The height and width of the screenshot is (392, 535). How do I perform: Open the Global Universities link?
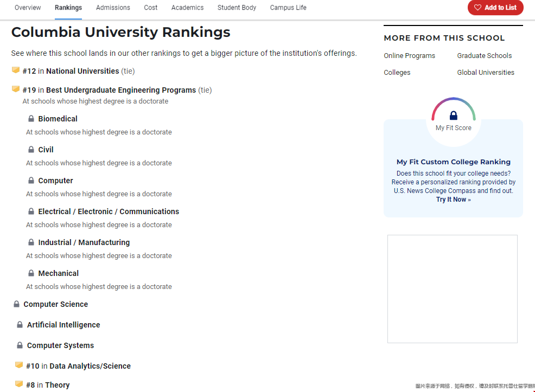pyautogui.click(x=486, y=72)
